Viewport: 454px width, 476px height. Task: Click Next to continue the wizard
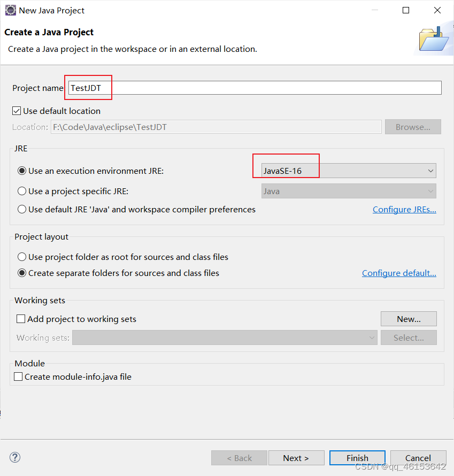(296, 458)
